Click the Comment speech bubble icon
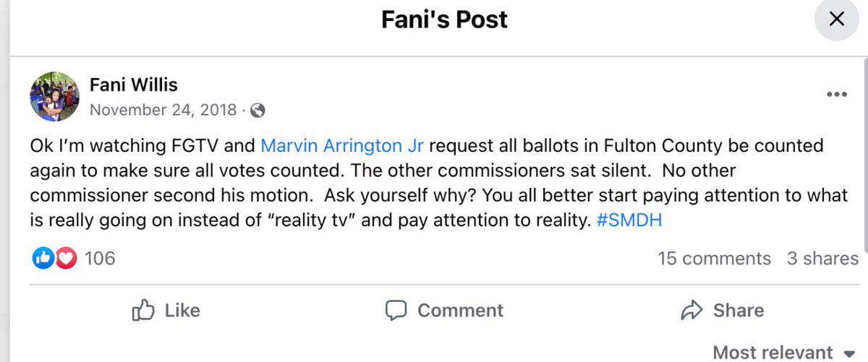The width and height of the screenshot is (868, 362). [x=396, y=310]
